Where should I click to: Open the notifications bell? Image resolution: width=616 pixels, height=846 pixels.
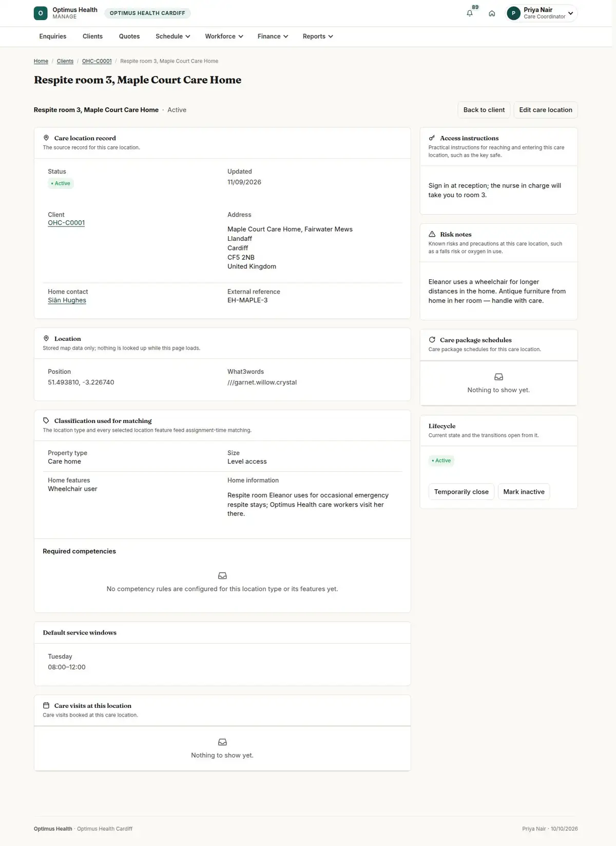(470, 13)
